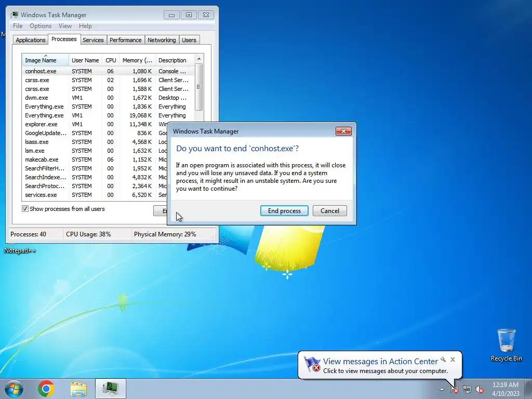This screenshot has width=532, height=399.
Task: Dismiss the Action Center balloon notification
Action: pyautogui.click(x=453, y=360)
